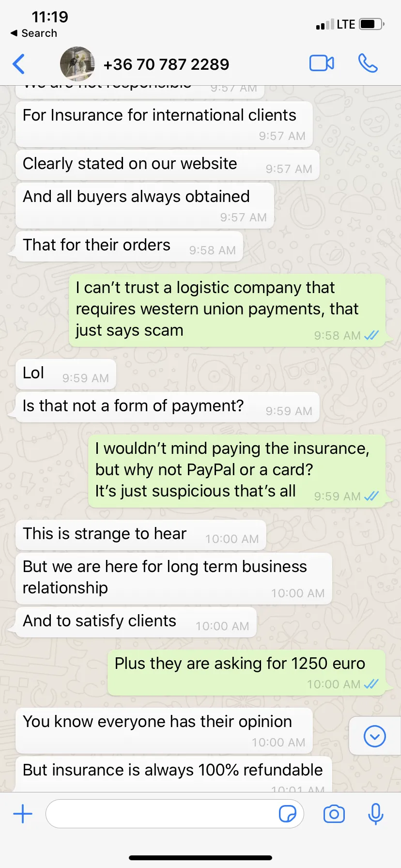Open the camera from message bar
The image size is (401, 868).
coord(334,814)
